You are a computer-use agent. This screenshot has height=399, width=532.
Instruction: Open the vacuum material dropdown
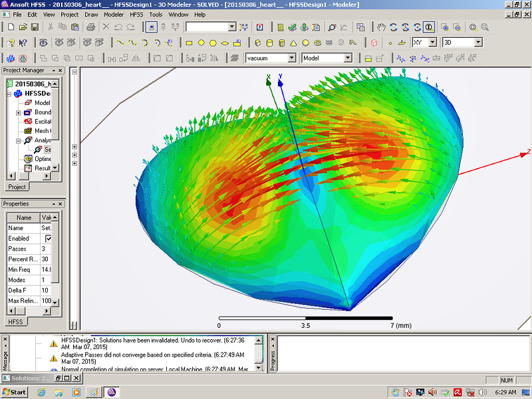tap(291, 59)
